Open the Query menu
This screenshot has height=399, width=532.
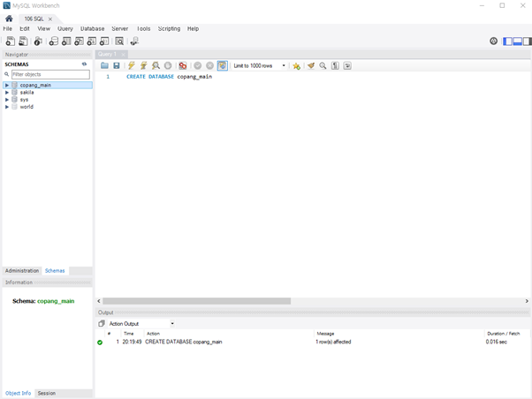click(x=65, y=29)
